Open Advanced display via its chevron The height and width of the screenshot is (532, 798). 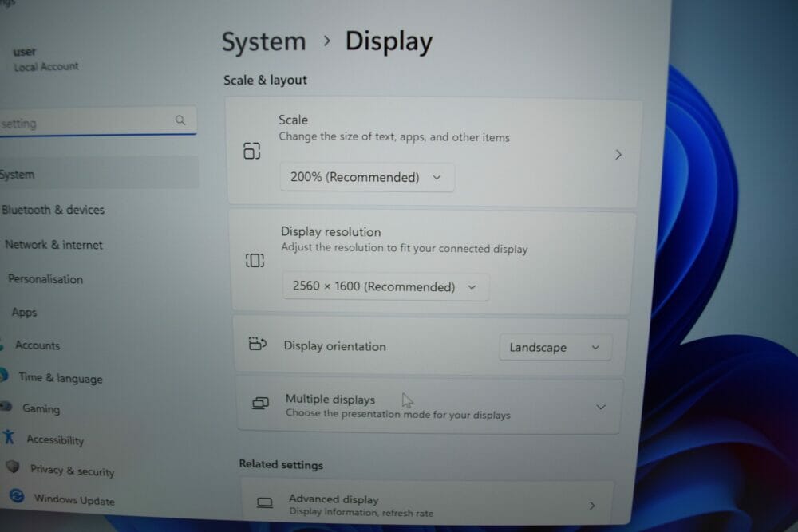tap(592, 506)
